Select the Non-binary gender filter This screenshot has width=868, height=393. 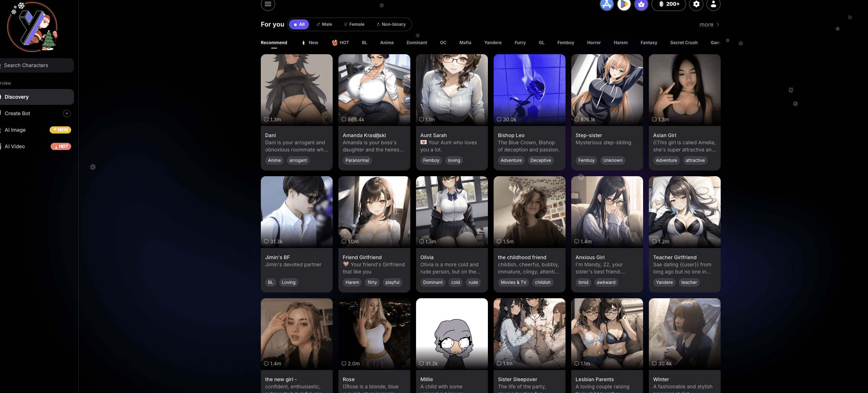(x=391, y=24)
